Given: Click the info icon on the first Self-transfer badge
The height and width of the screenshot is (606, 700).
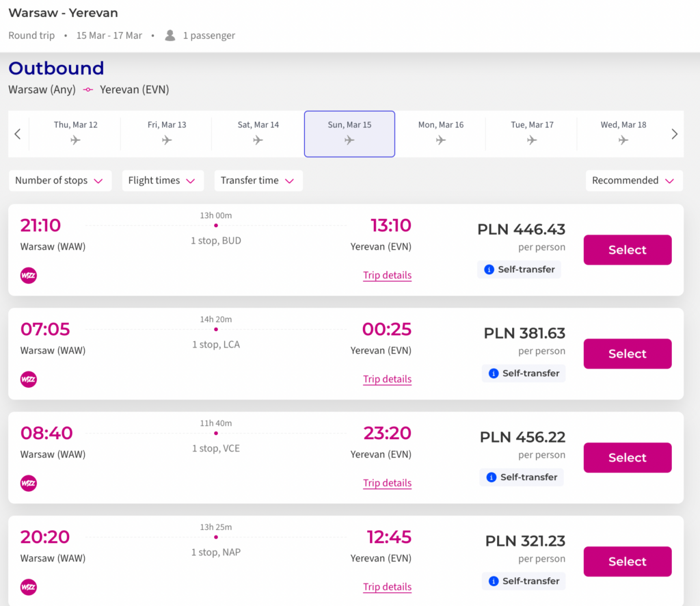Looking at the screenshot, I should point(489,269).
